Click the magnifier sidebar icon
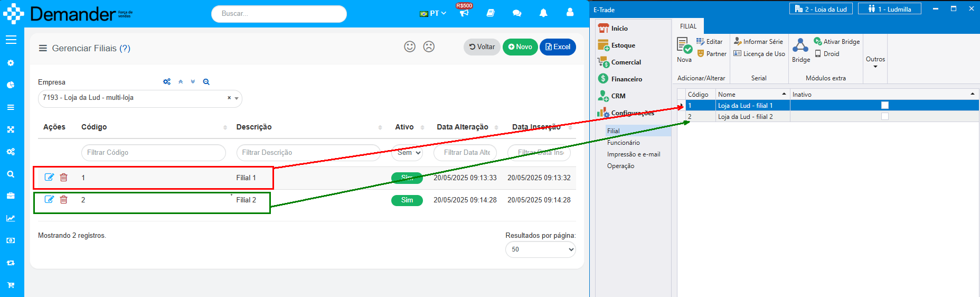The width and height of the screenshot is (980, 297). coord(11,174)
